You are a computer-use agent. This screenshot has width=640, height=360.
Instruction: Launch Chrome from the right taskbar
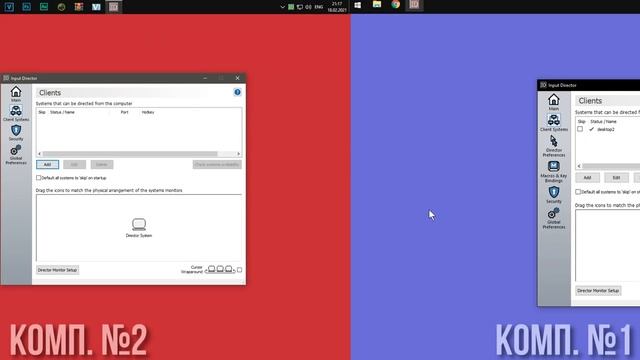(x=396, y=5)
